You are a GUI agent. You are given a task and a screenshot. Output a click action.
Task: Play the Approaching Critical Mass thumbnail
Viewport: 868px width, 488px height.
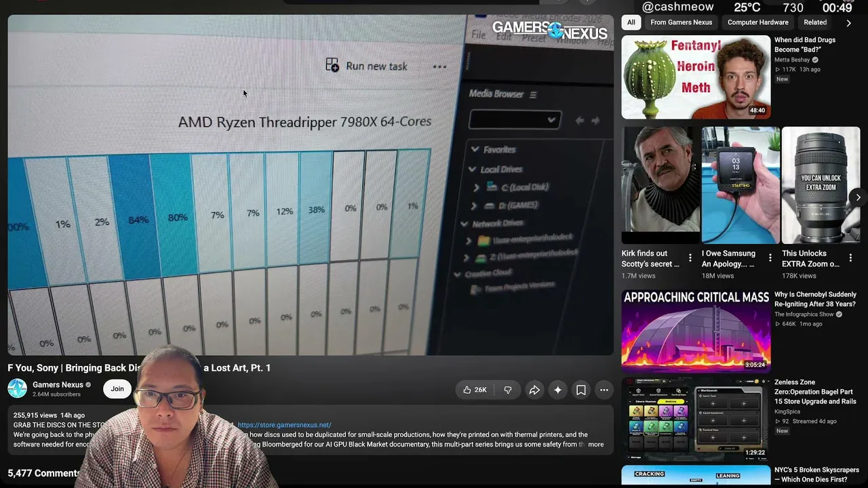[696, 331]
